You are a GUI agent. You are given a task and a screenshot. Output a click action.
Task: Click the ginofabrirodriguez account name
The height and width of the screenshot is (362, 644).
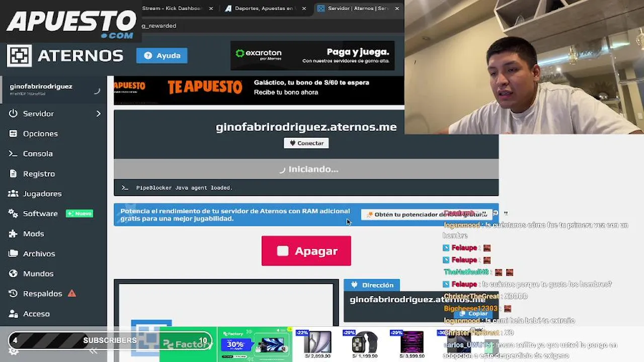41,86
